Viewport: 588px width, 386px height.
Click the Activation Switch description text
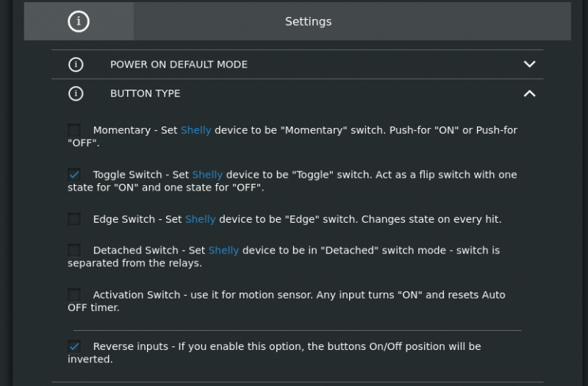(287, 301)
